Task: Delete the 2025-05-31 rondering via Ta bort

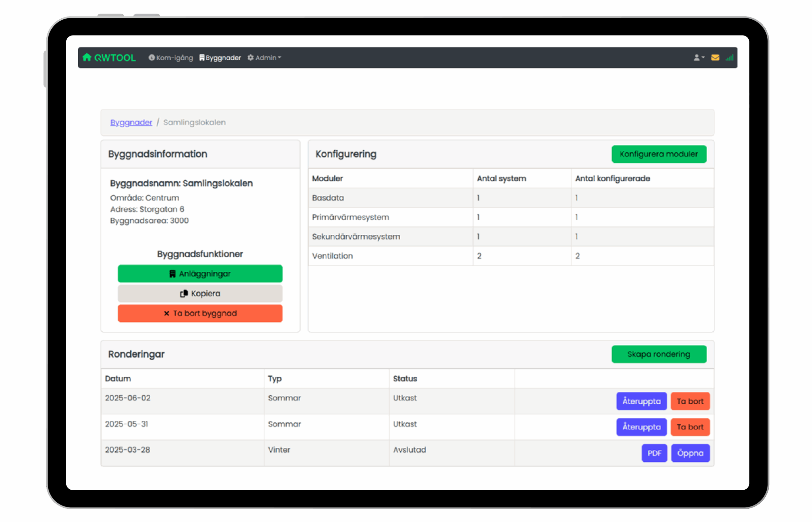Action: [x=690, y=427]
